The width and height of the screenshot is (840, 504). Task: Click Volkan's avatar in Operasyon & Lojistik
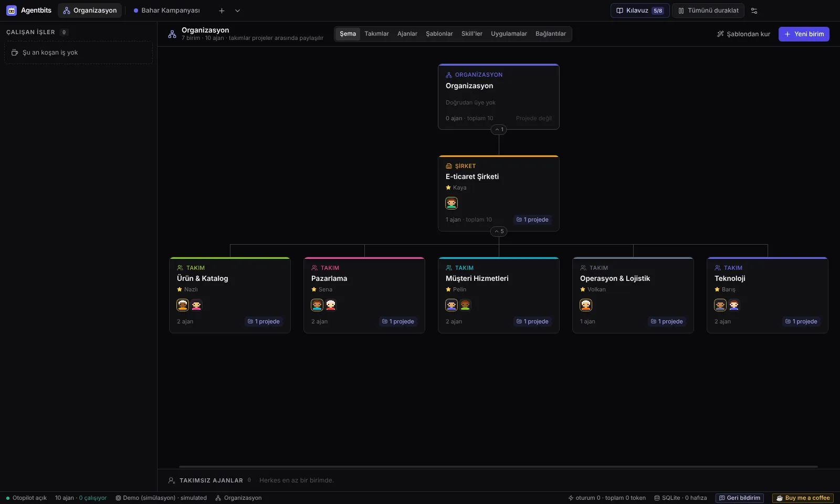click(x=586, y=305)
